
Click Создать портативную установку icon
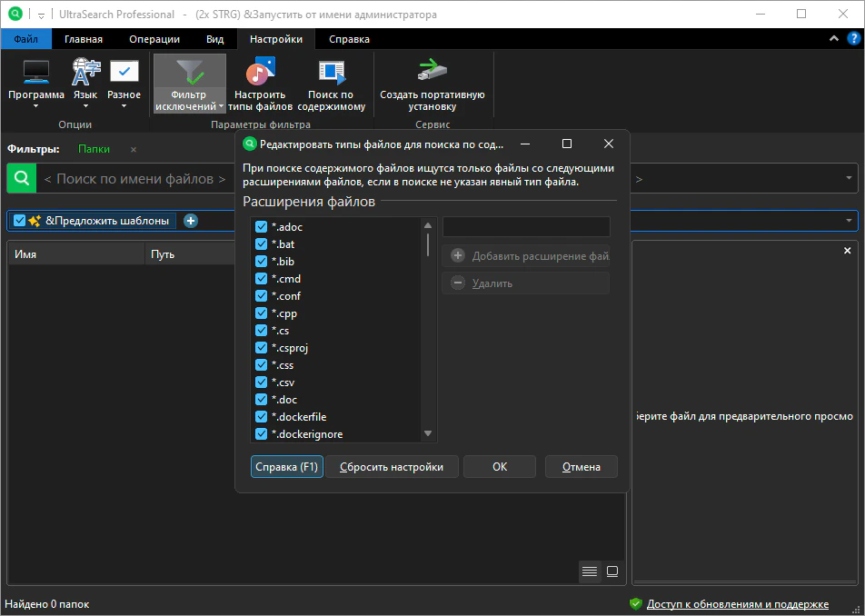click(x=432, y=73)
